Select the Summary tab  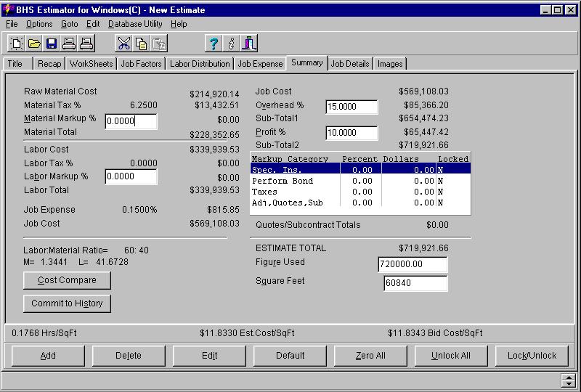pyautogui.click(x=306, y=62)
